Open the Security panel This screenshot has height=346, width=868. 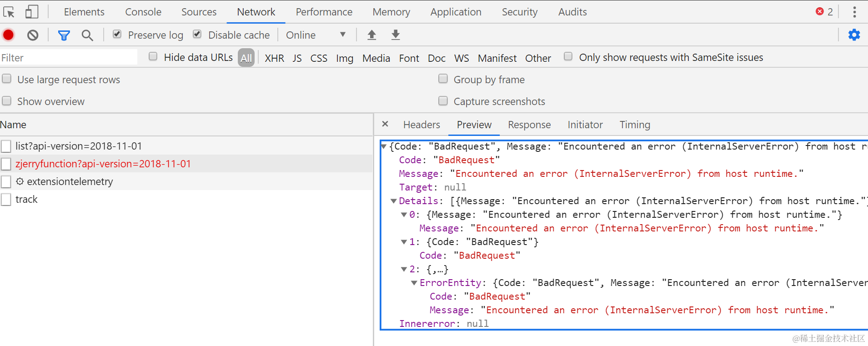520,12
